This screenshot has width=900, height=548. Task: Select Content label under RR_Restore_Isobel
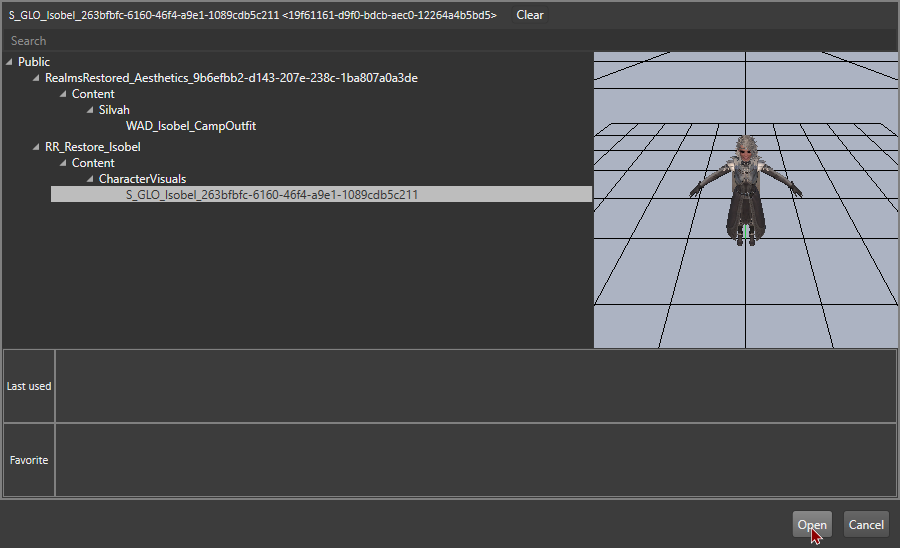(93, 163)
